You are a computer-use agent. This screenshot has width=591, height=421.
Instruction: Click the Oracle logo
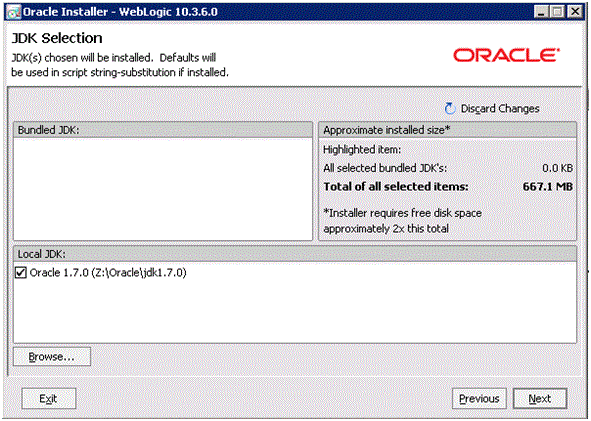(x=506, y=55)
